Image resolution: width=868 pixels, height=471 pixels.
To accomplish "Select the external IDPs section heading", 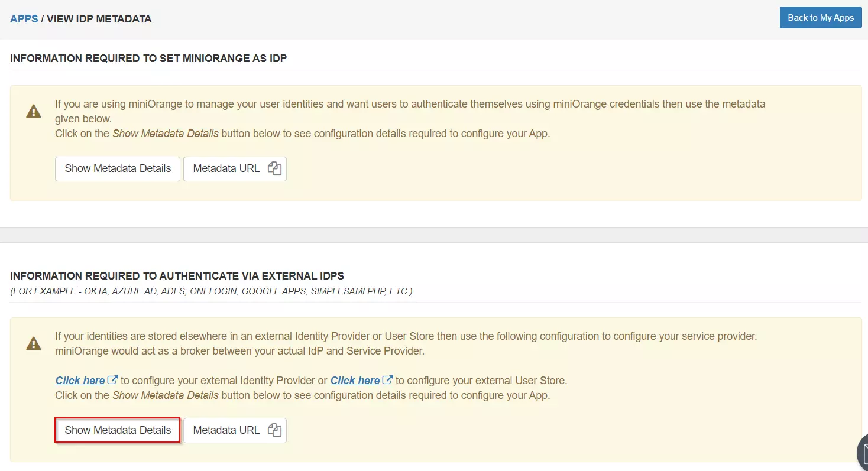I will [x=178, y=275].
